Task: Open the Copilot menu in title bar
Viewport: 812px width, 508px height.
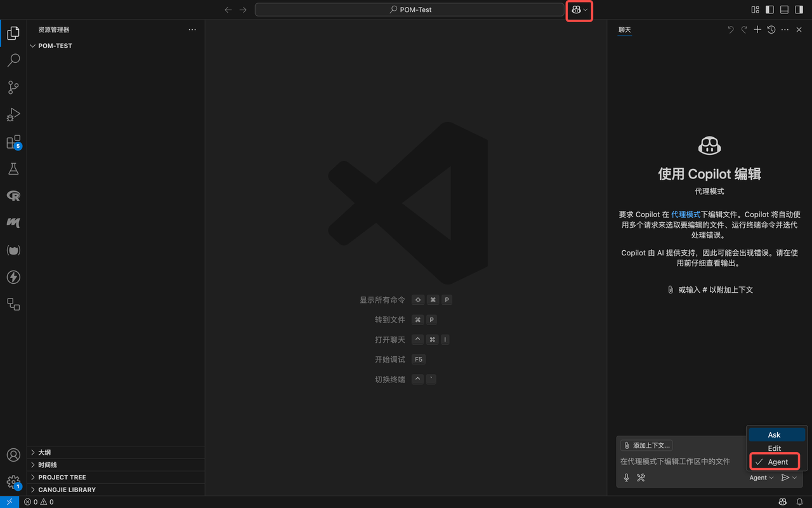Action: click(579, 10)
